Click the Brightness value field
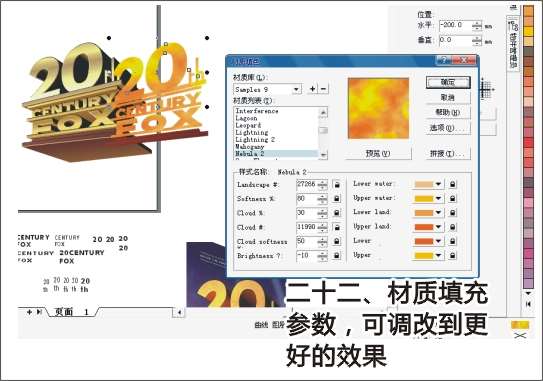 [307, 255]
